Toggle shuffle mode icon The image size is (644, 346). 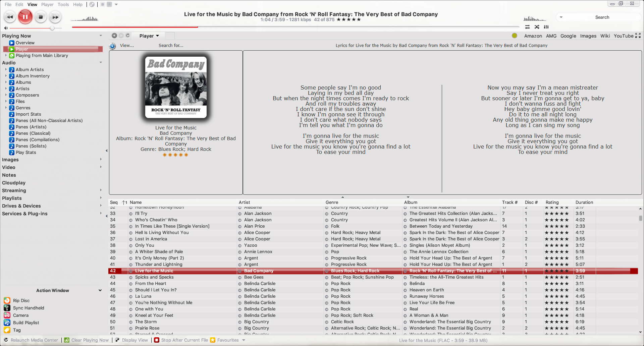click(537, 27)
